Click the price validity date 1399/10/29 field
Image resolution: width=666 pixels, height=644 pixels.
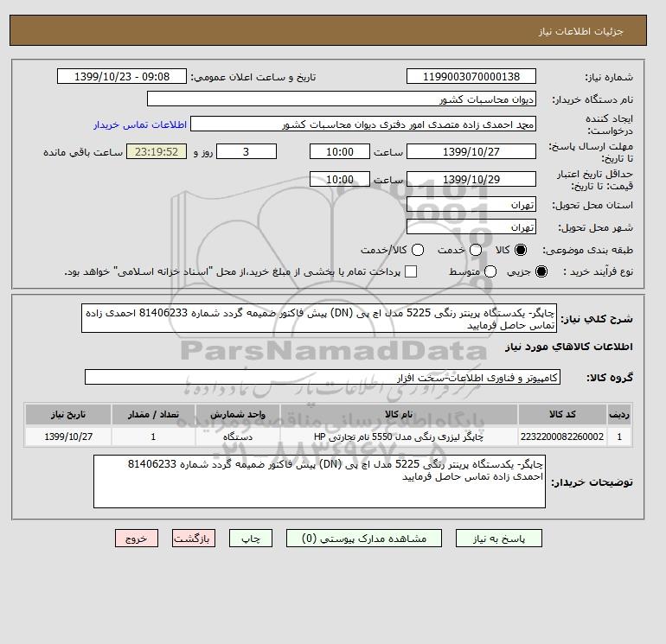point(471,179)
